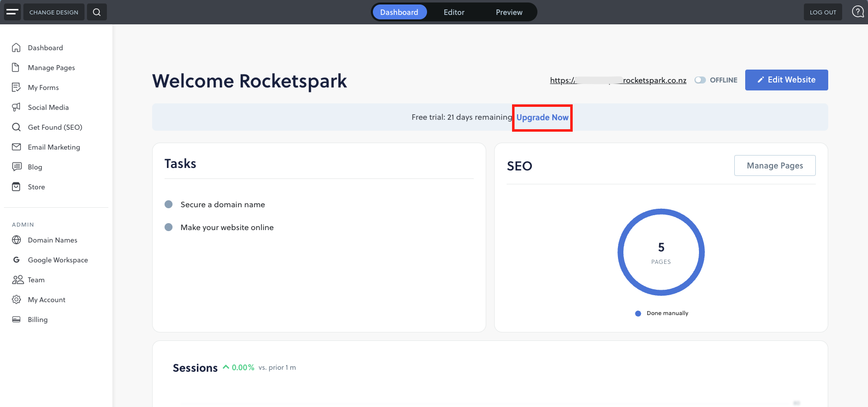This screenshot has height=407, width=868.
Task: Click the Sessions heading
Action: tap(195, 368)
